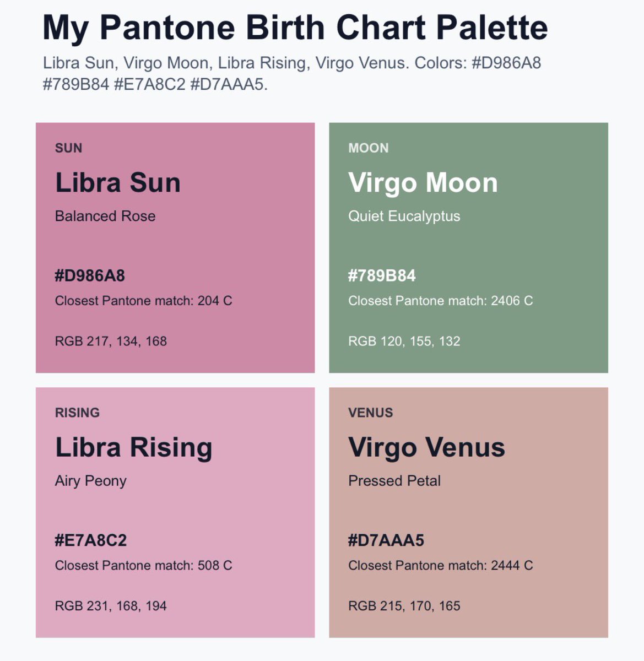
Task: Click Closest Pantone match: 204 C text
Action: pyautogui.click(x=144, y=301)
